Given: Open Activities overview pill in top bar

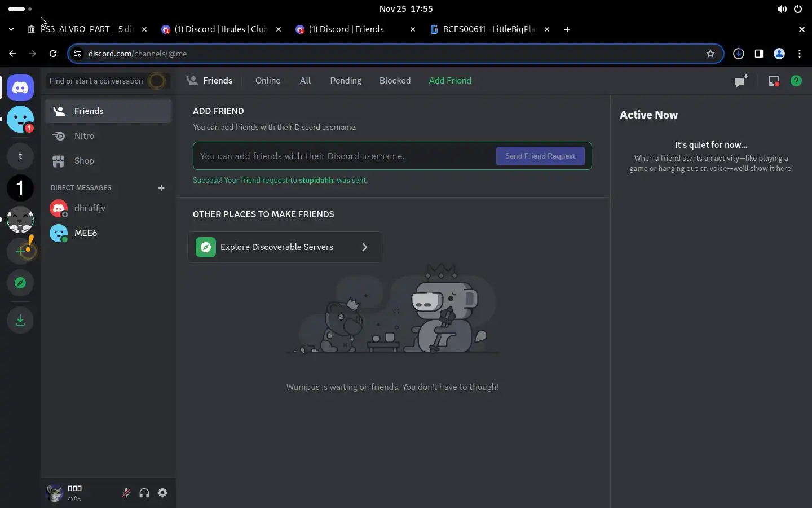Looking at the screenshot, I should tap(20, 9).
